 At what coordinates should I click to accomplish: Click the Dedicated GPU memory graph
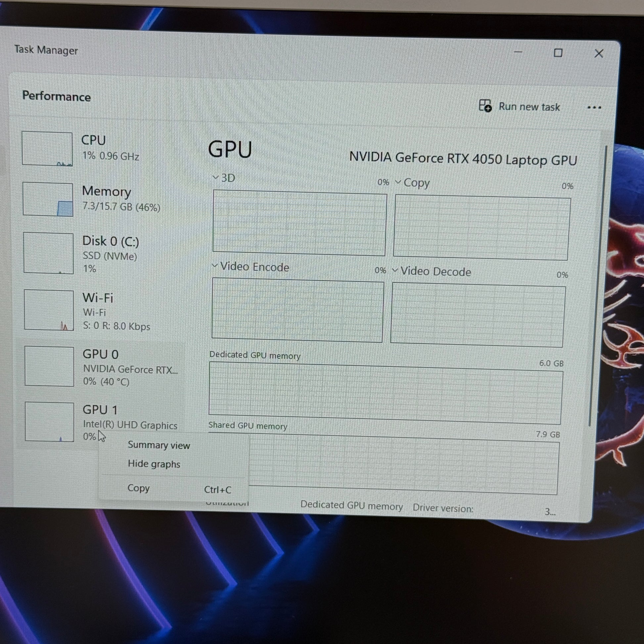[x=385, y=393]
